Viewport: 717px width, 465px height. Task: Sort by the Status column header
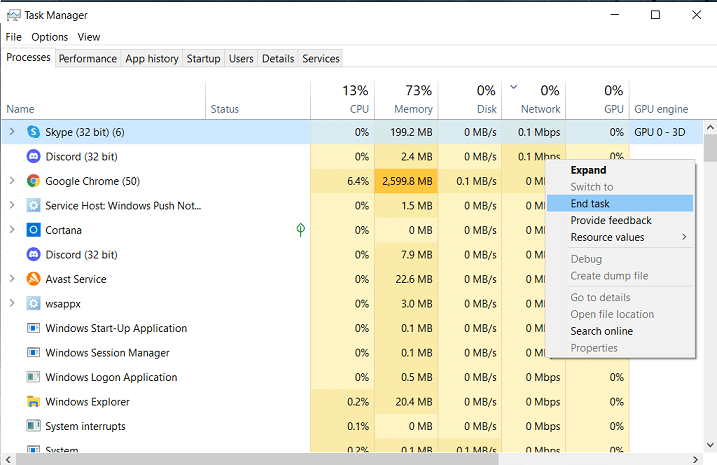point(258,100)
